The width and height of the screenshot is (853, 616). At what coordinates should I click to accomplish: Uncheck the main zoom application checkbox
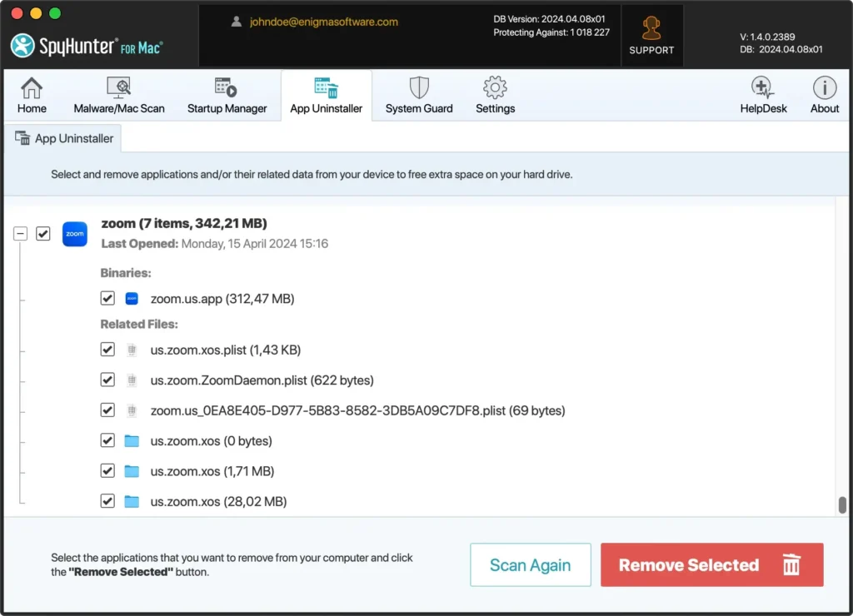point(43,234)
